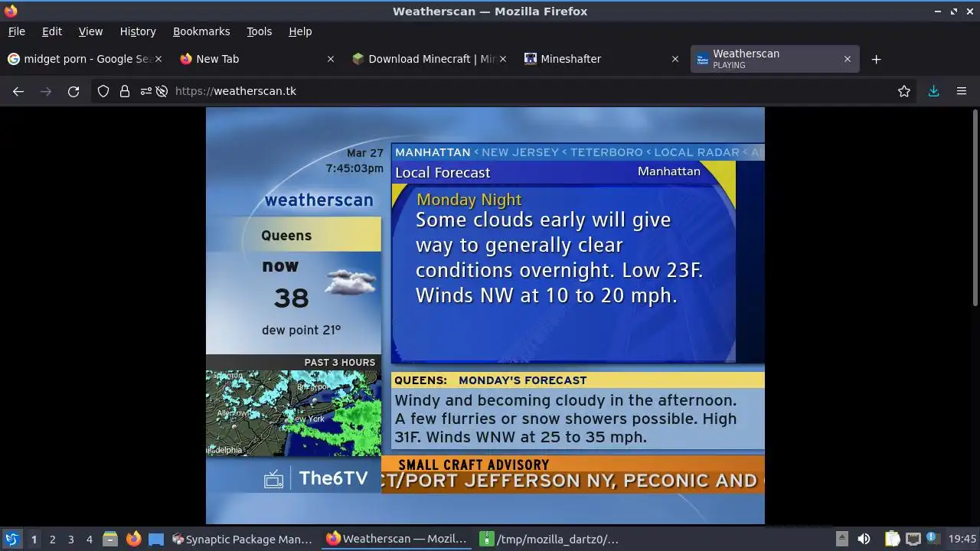Launch Firefox from the taskbar quick launcher
This screenshot has height=551, width=980.
coord(133,539)
